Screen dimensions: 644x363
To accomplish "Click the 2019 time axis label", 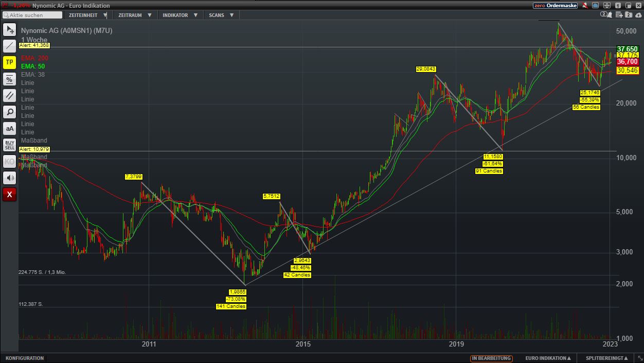I will click(x=456, y=344).
